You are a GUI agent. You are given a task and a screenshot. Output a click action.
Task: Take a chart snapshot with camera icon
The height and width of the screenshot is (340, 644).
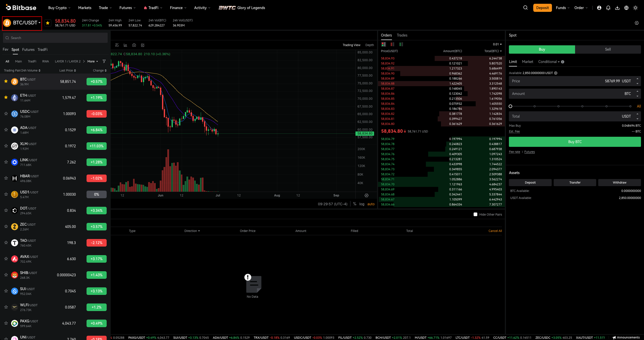(x=134, y=45)
